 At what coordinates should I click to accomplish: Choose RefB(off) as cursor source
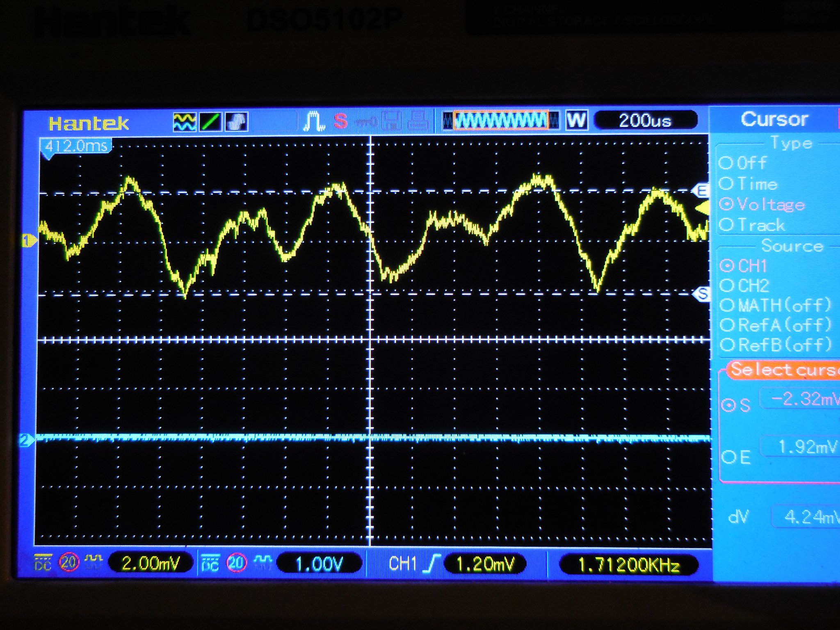pyautogui.click(x=775, y=345)
